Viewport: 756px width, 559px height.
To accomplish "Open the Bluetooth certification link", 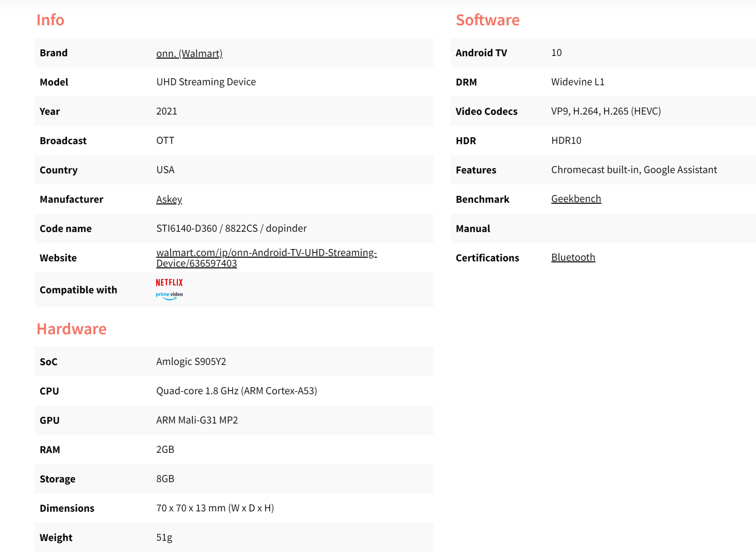I will pyautogui.click(x=573, y=257).
